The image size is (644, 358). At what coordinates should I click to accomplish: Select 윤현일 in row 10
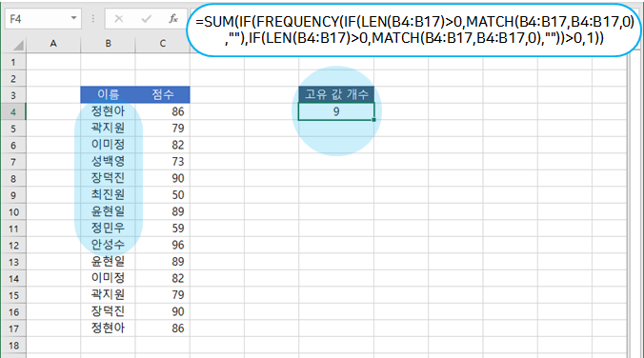[108, 211]
